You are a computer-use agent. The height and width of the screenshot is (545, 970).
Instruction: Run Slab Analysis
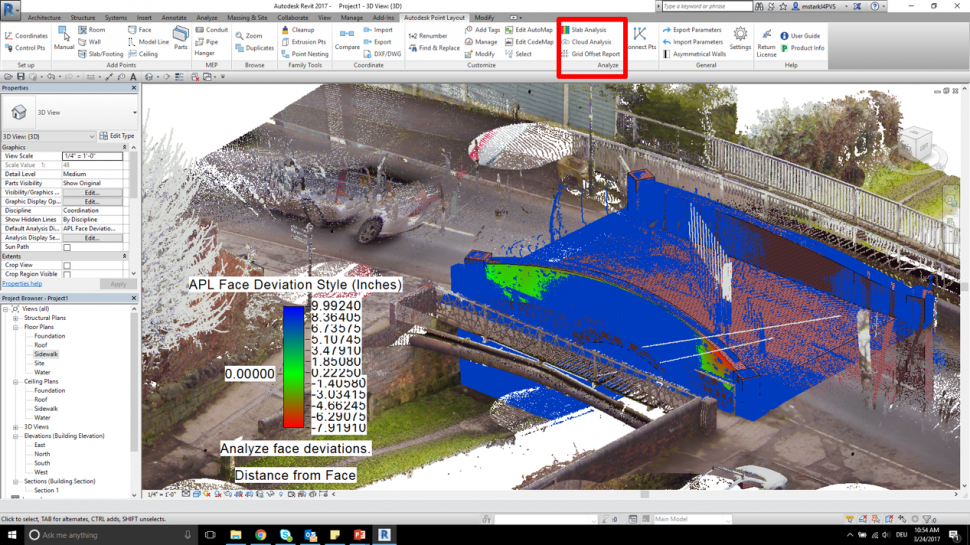tap(583, 30)
